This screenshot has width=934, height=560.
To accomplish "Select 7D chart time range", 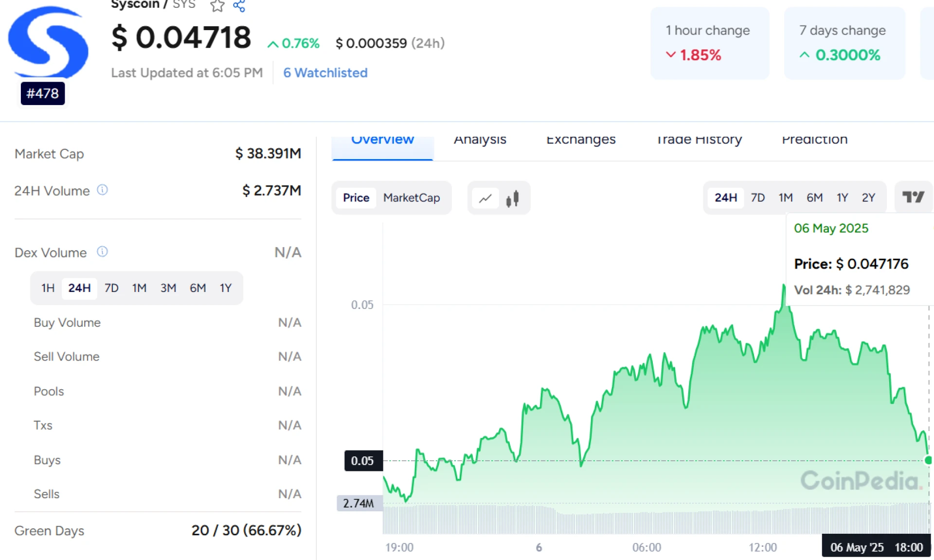I will tap(757, 198).
